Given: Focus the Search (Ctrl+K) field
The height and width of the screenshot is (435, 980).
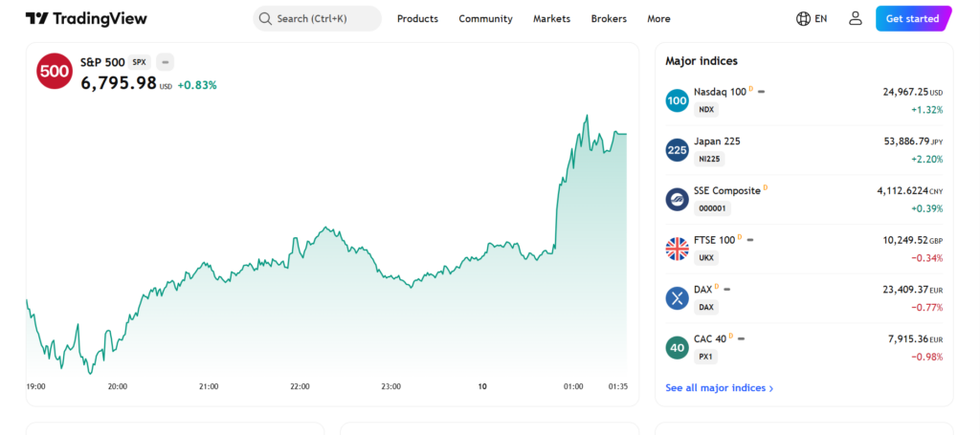Looking at the screenshot, I should coord(317,19).
